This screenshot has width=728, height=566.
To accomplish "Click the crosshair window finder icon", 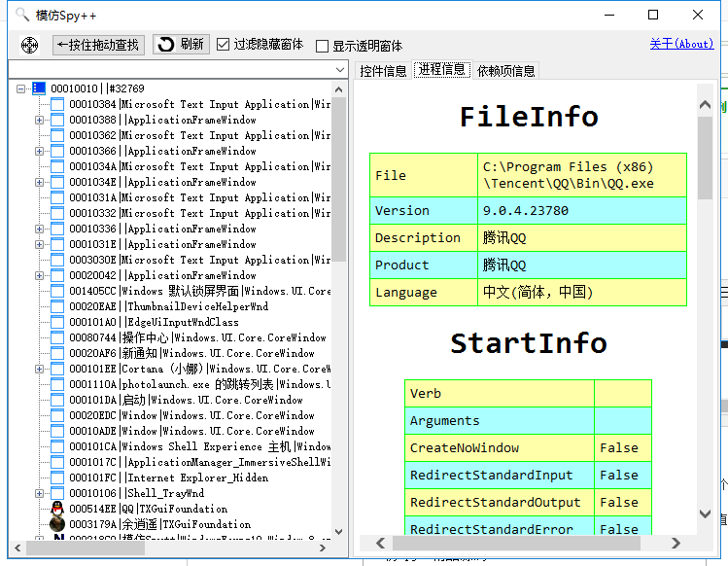I will coord(30,45).
